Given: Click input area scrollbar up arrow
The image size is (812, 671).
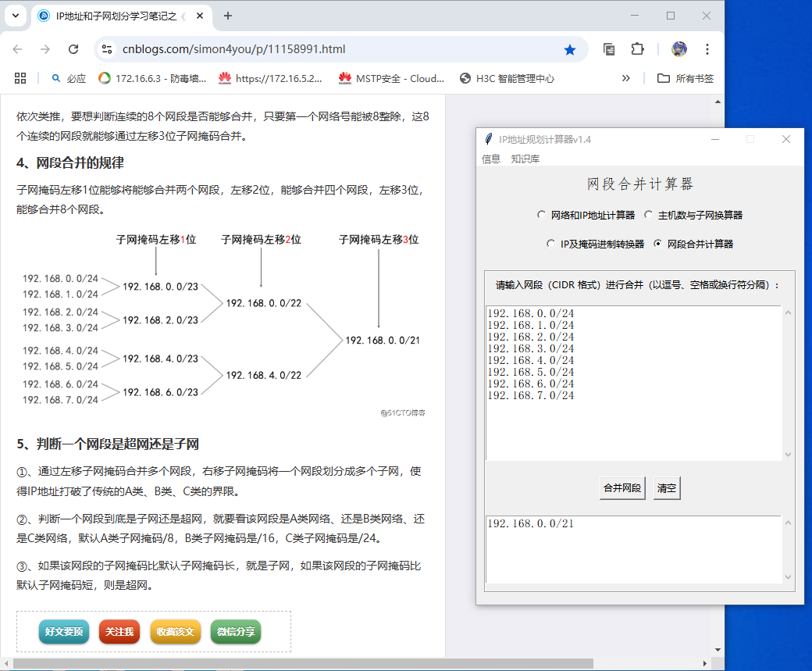Looking at the screenshot, I should [788, 312].
